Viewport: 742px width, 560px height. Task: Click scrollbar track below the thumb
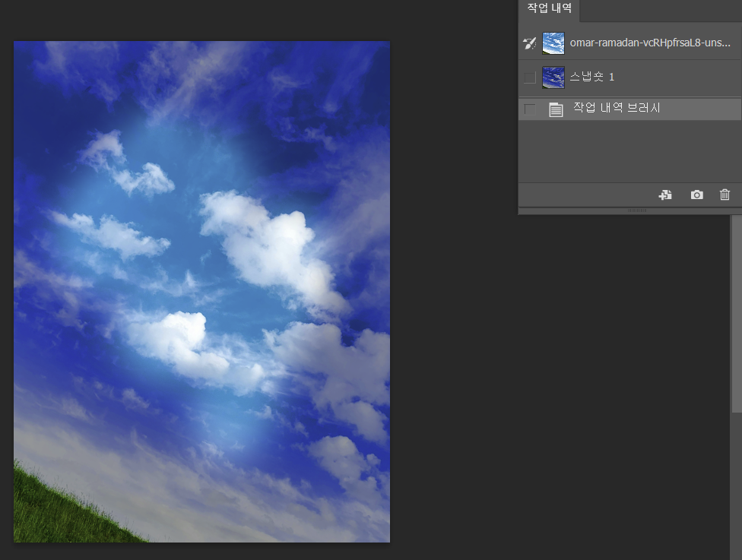click(737, 486)
